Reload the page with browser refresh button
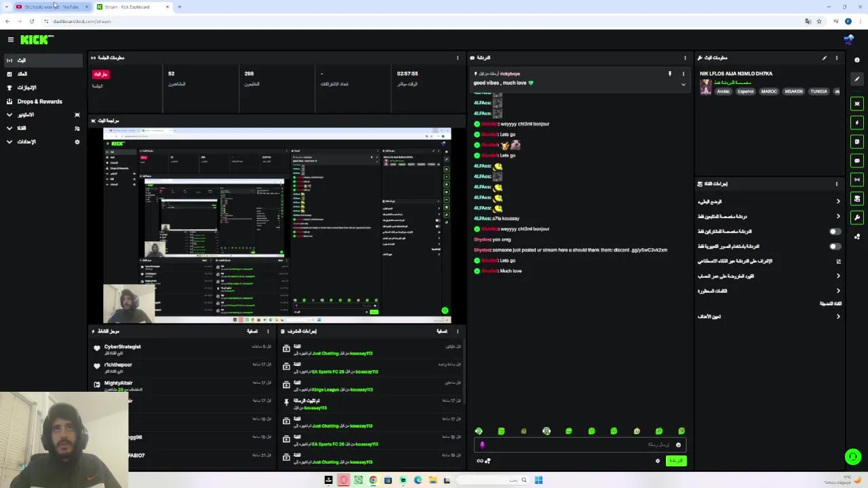The image size is (868, 488). pos(31,21)
